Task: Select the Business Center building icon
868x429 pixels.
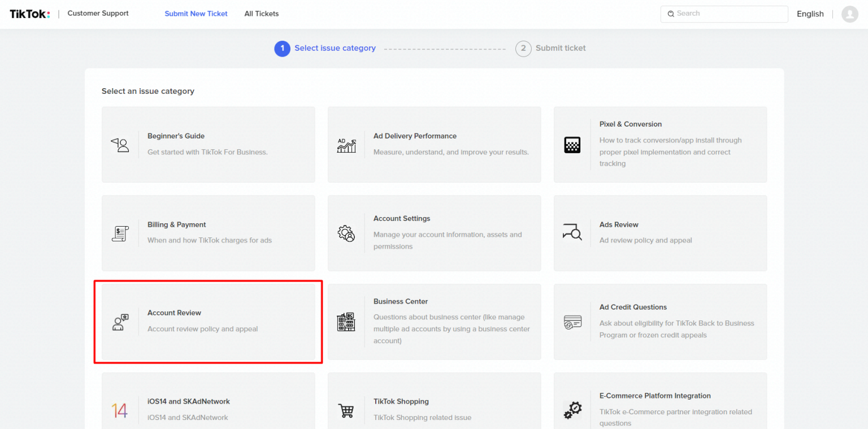Action: [346, 322]
